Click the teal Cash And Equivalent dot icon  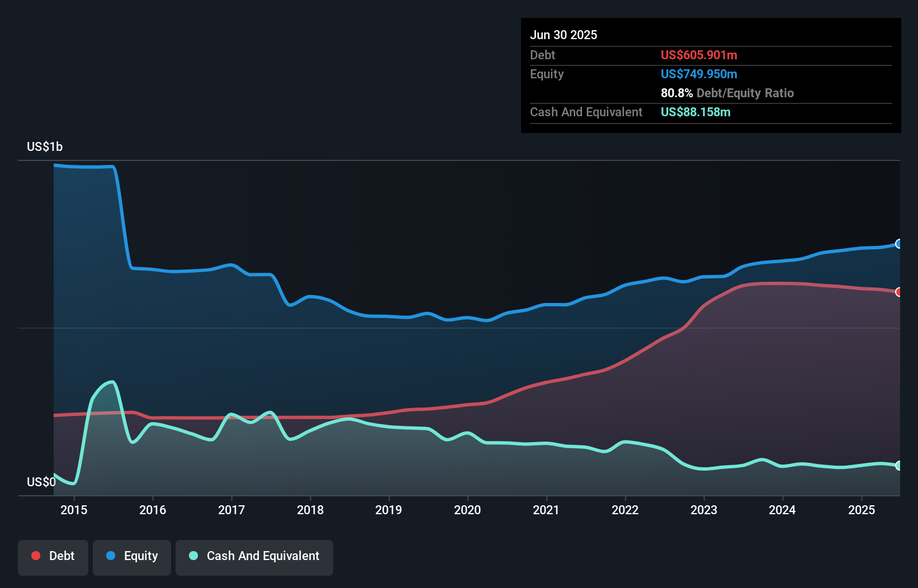point(193,556)
